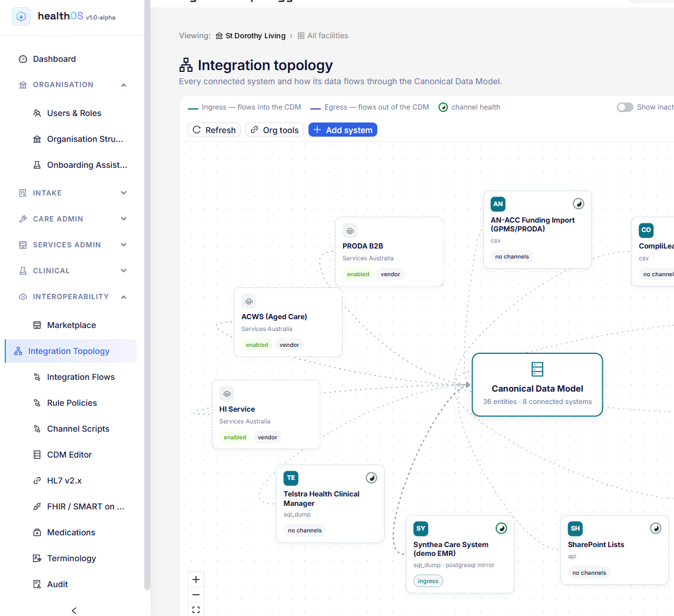Click the FHIR / SMART plug icon
This screenshot has height=616, width=674.
pyautogui.click(x=37, y=506)
